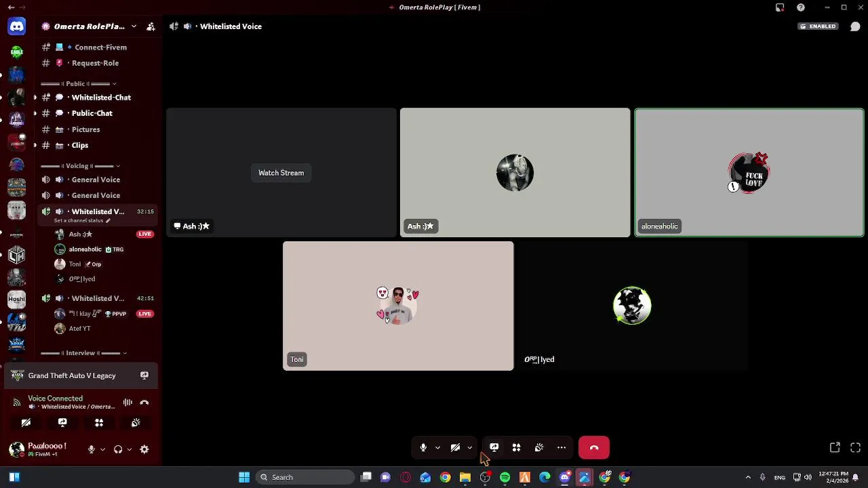Toggle the ENABLED badge in header

point(818,26)
